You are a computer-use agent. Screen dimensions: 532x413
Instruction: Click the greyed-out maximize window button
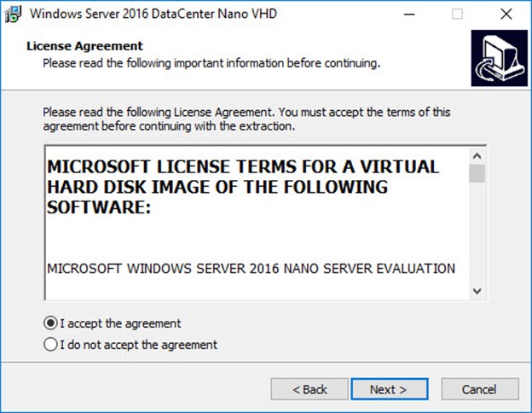(458, 15)
